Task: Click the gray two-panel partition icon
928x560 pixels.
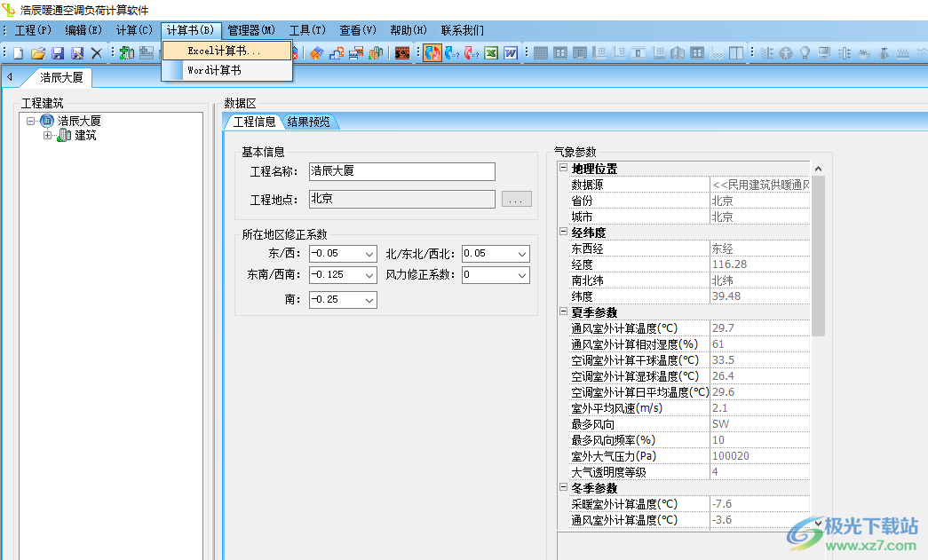Action: click(x=736, y=53)
